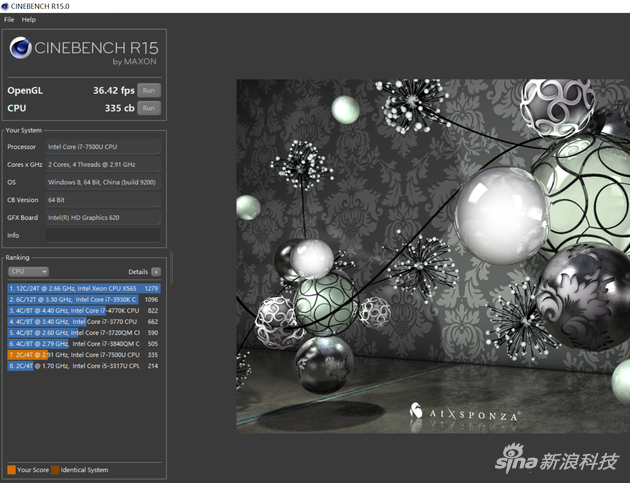Select ranking row 5 Core i7-3720QM
630x483 pixels.
click(84, 333)
